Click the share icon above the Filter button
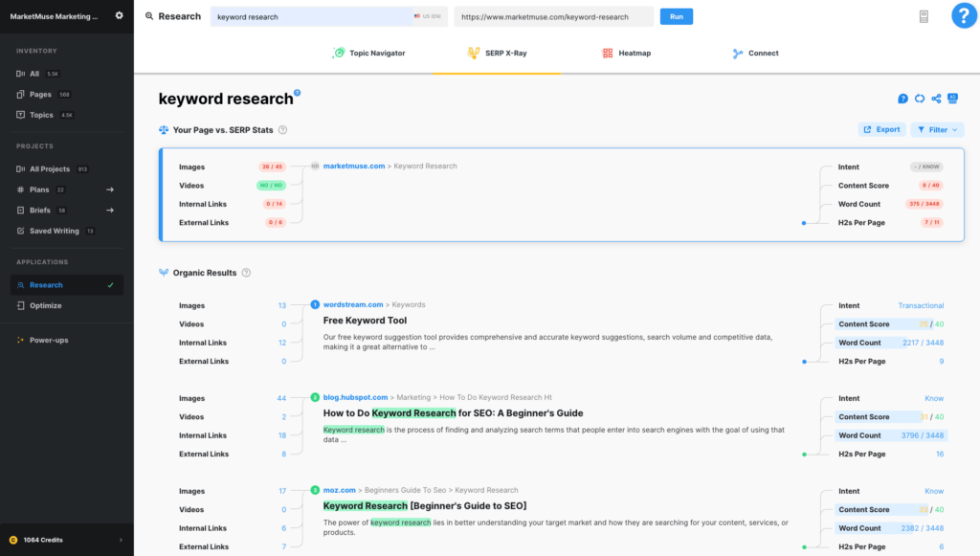Image resolution: width=980 pixels, height=556 pixels. [x=936, y=99]
